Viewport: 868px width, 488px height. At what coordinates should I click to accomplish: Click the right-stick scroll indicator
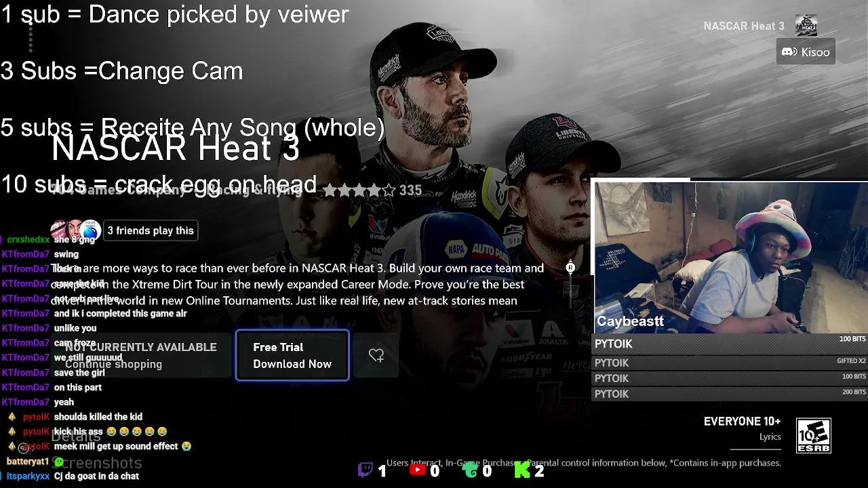tap(570, 268)
